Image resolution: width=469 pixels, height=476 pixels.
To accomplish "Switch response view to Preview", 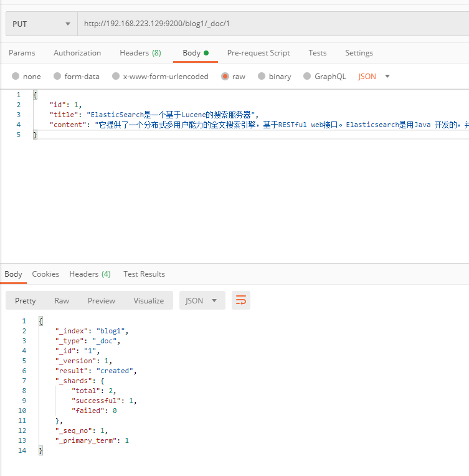I will point(102,301).
